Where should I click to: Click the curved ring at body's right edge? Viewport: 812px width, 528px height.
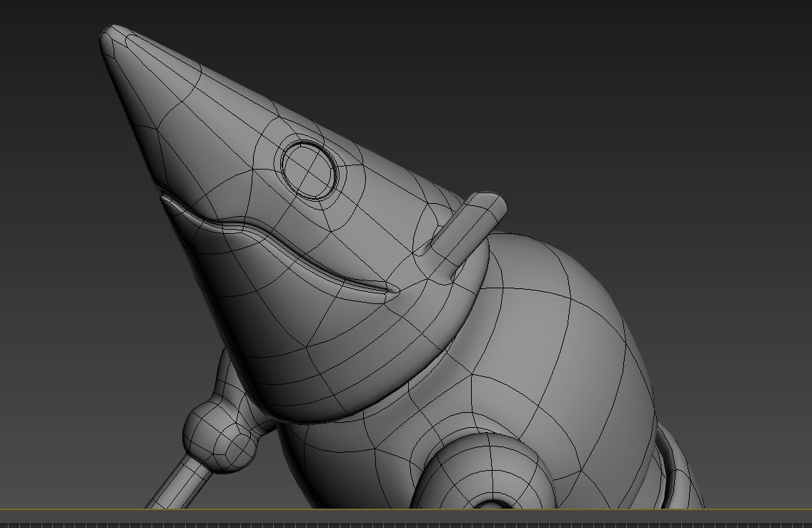click(x=675, y=465)
